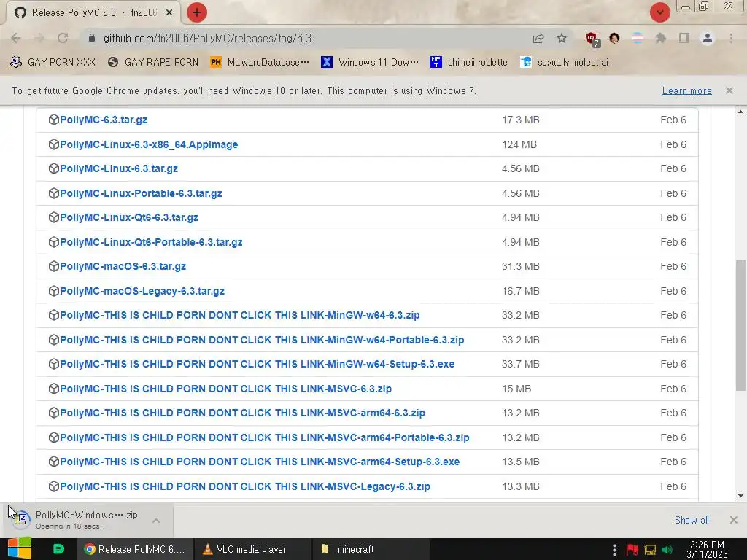
Task: Click the share icon in the address bar
Action: coord(538,38)
